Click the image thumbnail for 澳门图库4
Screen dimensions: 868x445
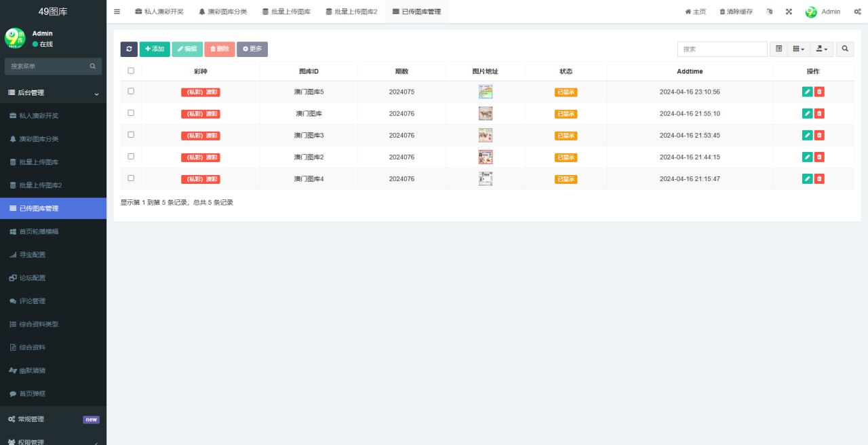pos(485,178)
